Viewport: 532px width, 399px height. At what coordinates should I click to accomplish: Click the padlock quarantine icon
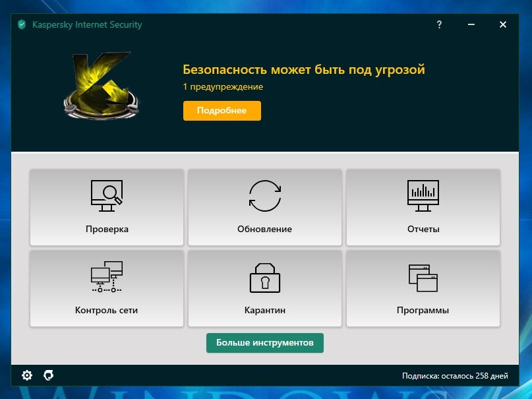click(264, 278)
